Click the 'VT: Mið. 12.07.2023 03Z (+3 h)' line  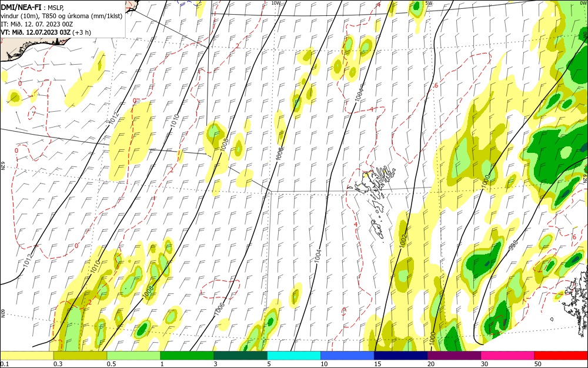46,32
